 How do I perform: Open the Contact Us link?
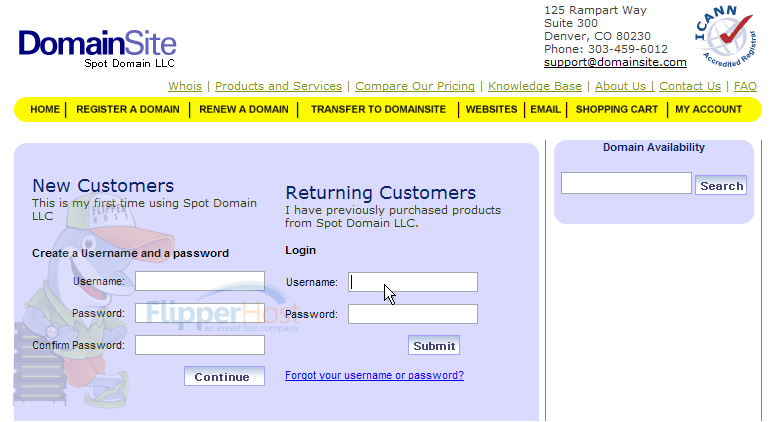[690, 86]
